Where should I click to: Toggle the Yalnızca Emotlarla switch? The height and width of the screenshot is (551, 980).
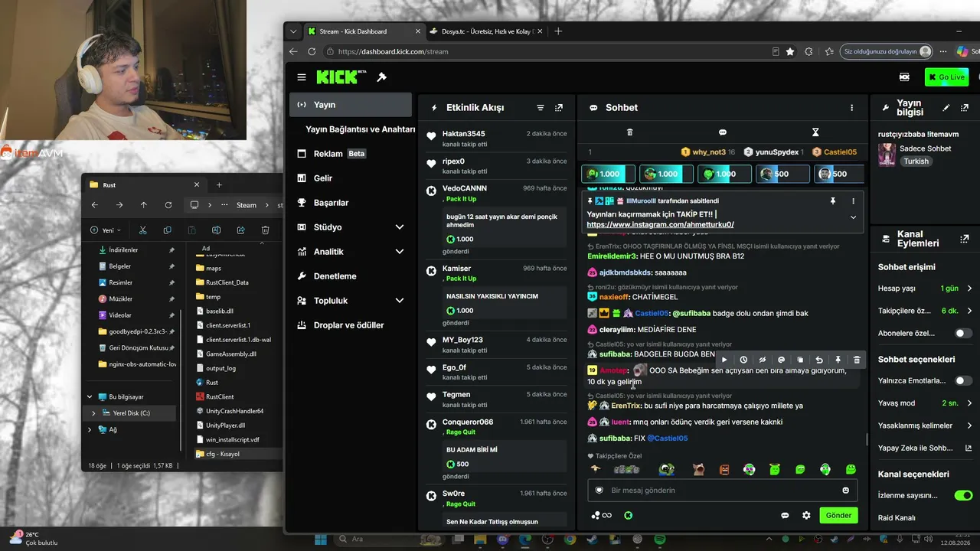pos(963,380)
